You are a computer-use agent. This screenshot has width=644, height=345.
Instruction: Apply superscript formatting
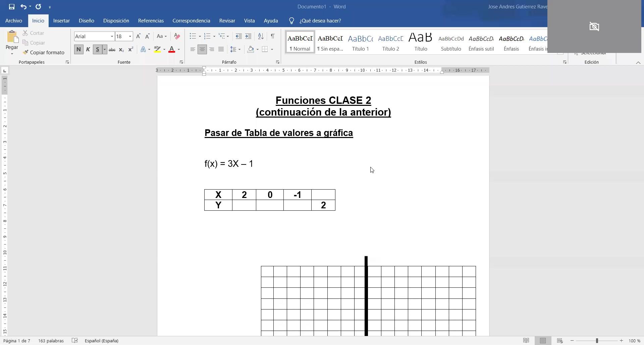coord(131,50)
